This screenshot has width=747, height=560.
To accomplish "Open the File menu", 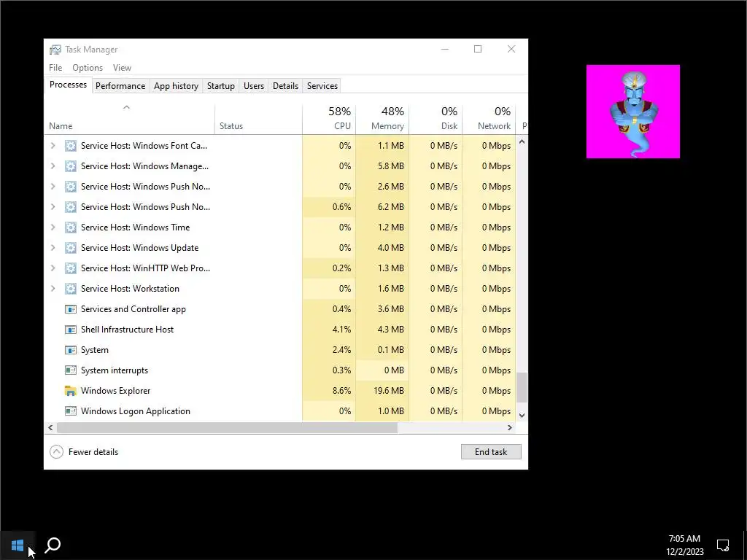I will (55, 68).
